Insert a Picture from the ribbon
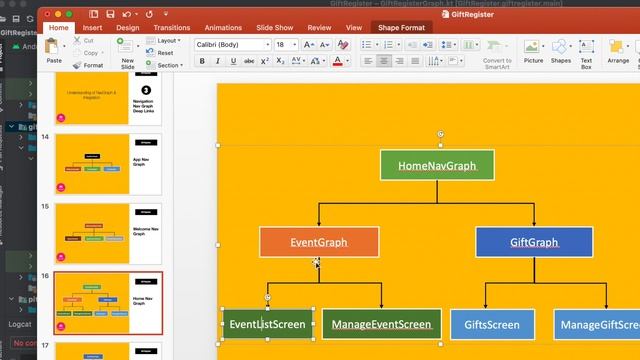This screenshot has height=360, width=640. pos(533,51)
